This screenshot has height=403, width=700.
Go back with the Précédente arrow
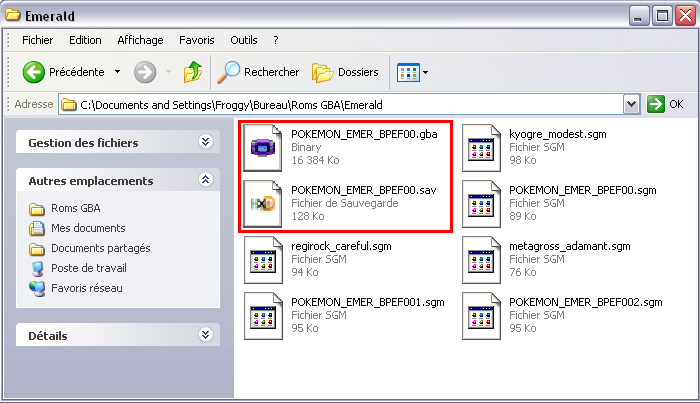(34, 72)
